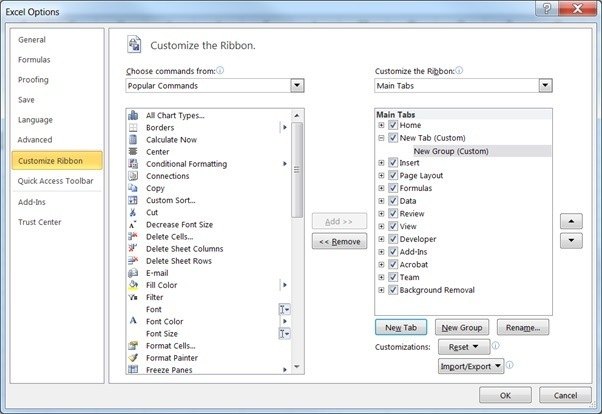Open the Customize the Ribbon Main Tabs dropdown

pyautogui.click(x=545, y=86)
